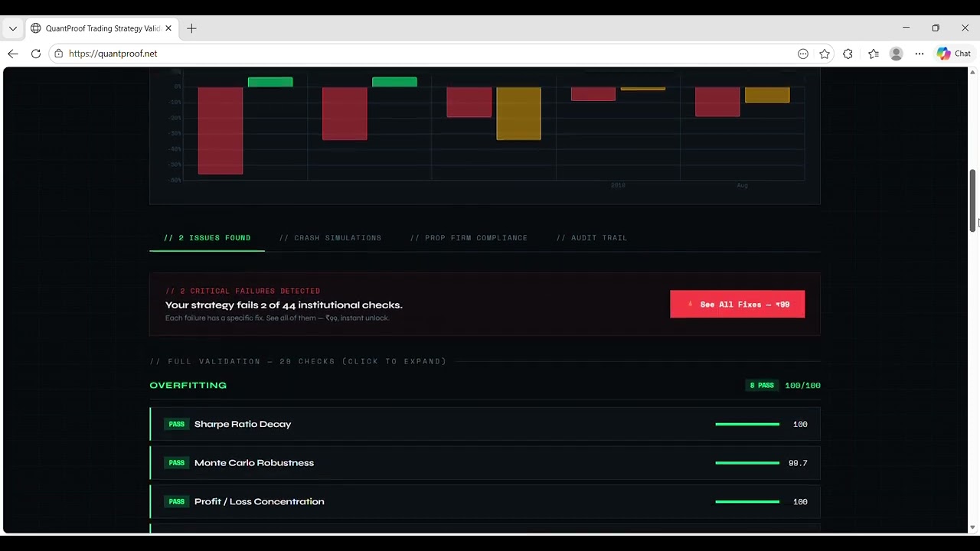Image resolution: width=980 pixels, height=551 pixels.
Task: Close the QuantProof browser tab
Action: point(168,28)
